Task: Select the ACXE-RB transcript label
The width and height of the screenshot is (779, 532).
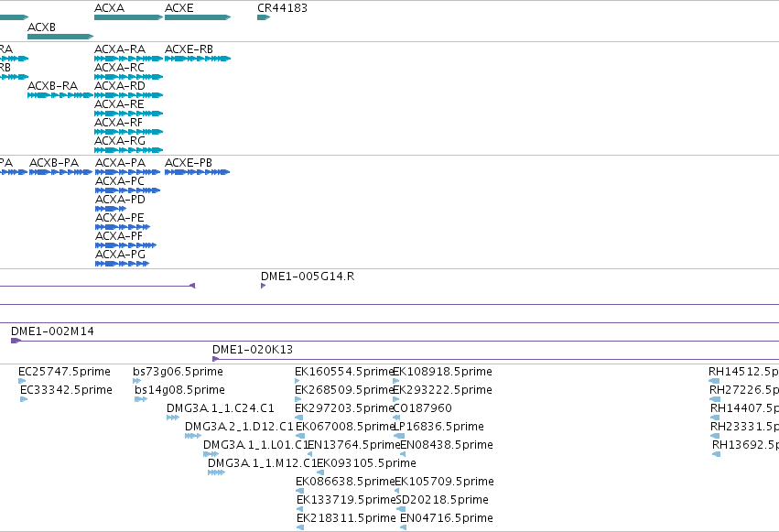Action: click(189, 49)
